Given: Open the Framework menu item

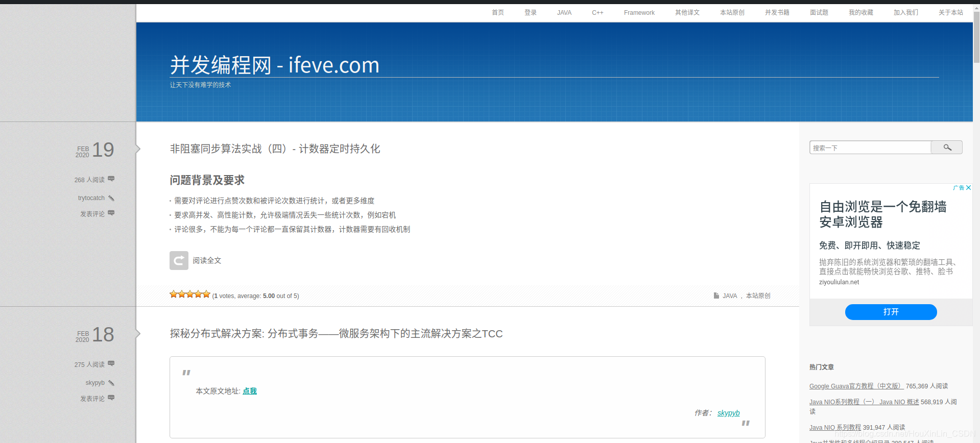Looking at the screenshot, I should 639,13.
